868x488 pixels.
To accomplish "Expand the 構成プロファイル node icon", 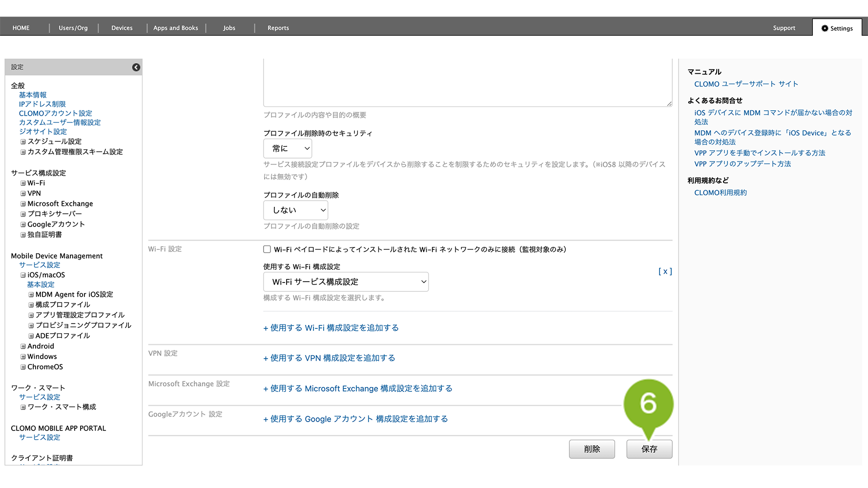I will pos(31,305).
